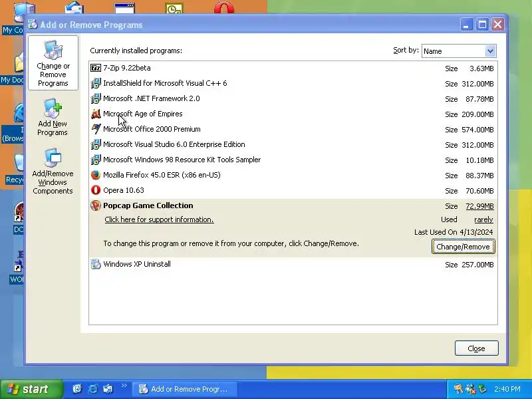Maximize the Add or Remove Programs window
532x399 pixels.
click(x=482, y=25)
